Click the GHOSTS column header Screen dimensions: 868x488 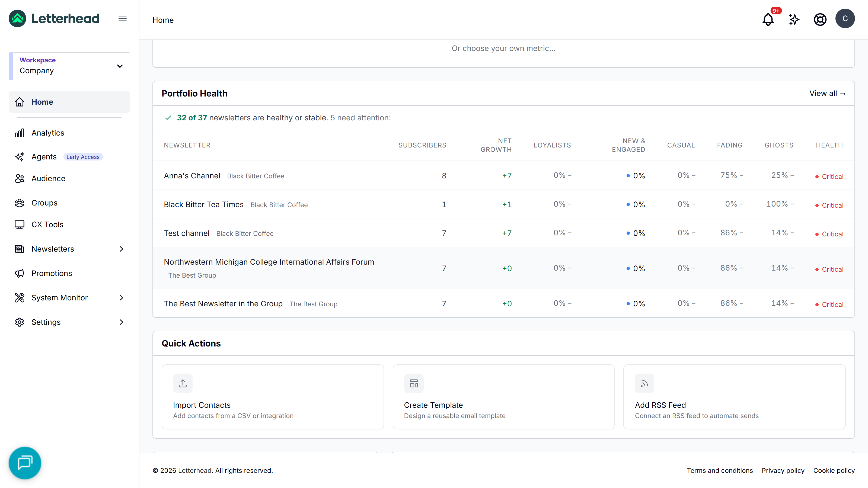779,145
